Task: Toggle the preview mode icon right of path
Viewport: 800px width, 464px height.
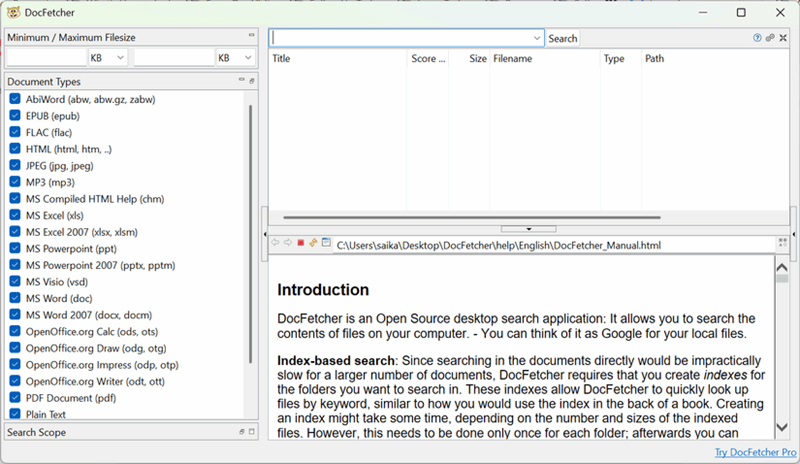Action: pyautogui.click(x=783, y=243)
